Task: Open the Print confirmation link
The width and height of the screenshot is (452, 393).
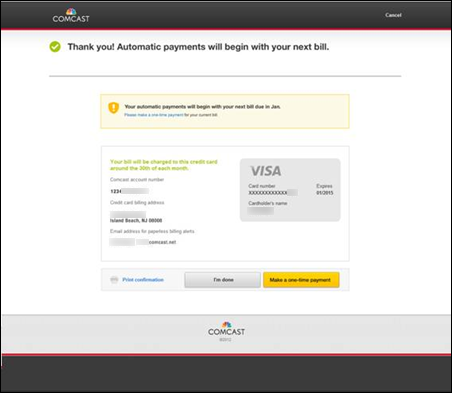Action: click(143, 280)
